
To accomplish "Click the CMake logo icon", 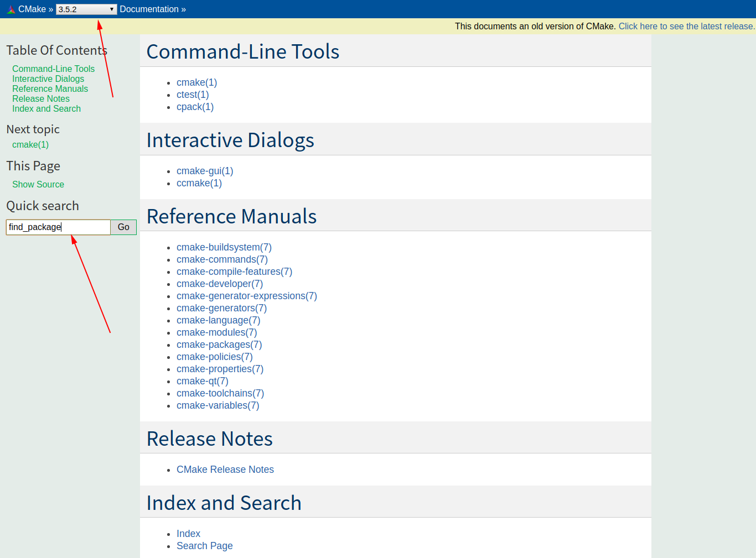I will click(11, 9).
